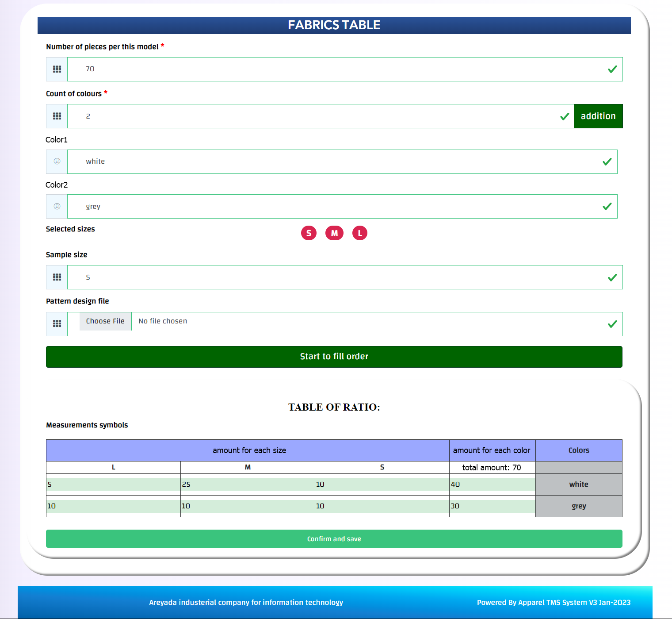The width and height of the screenshot is (672, 619).
Task: Edit white row M amount cell showing 25
Action: tap(248, 484)
